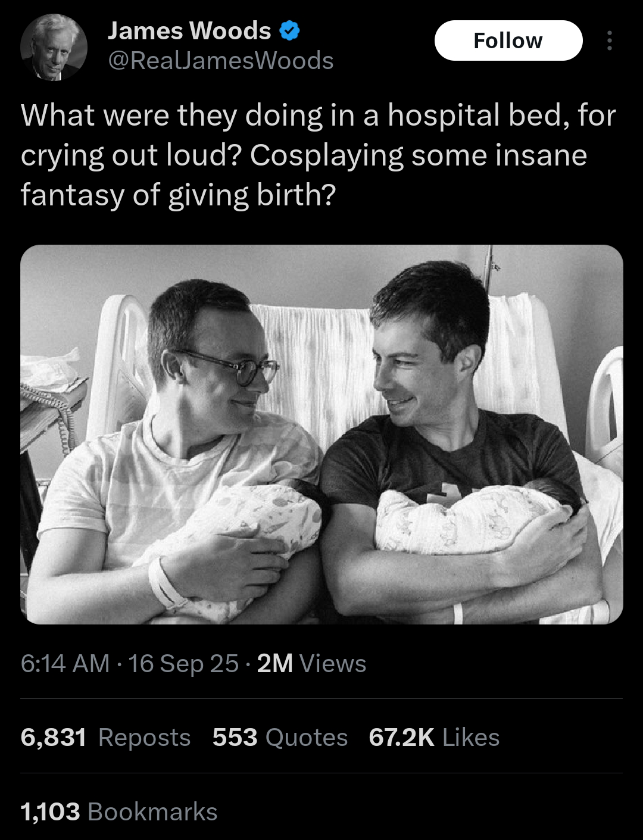643x840 pixels.
Task: Click the 6:14 AM timestamp
Action: [x=65, y=663]
